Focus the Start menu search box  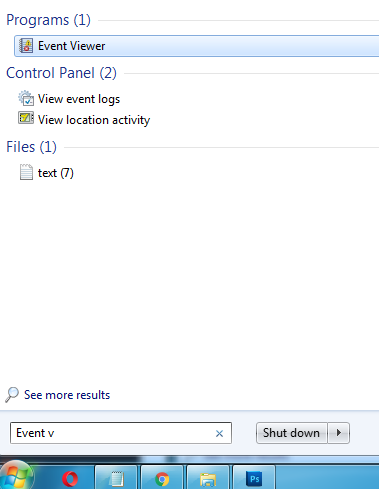click(x=121, y=433)
